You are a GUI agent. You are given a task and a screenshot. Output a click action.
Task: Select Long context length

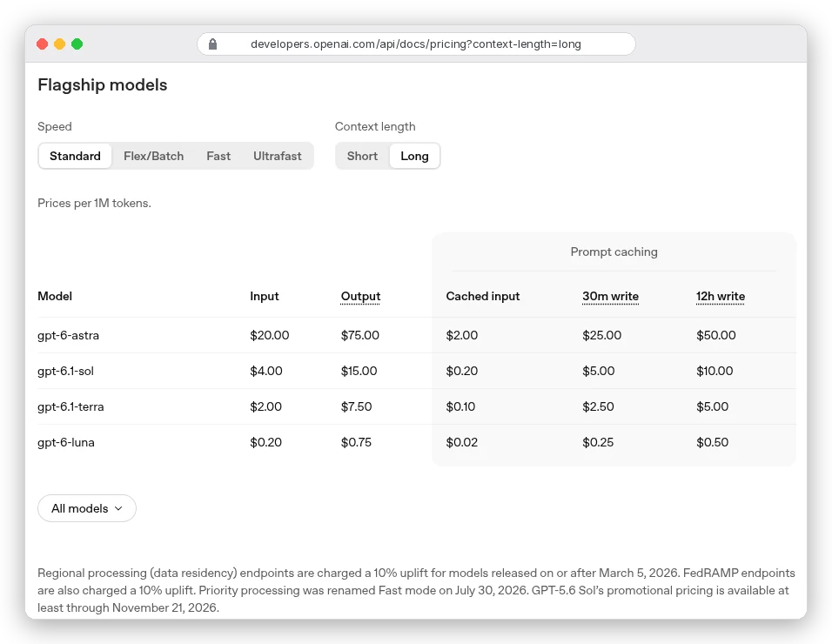[414, 156]
